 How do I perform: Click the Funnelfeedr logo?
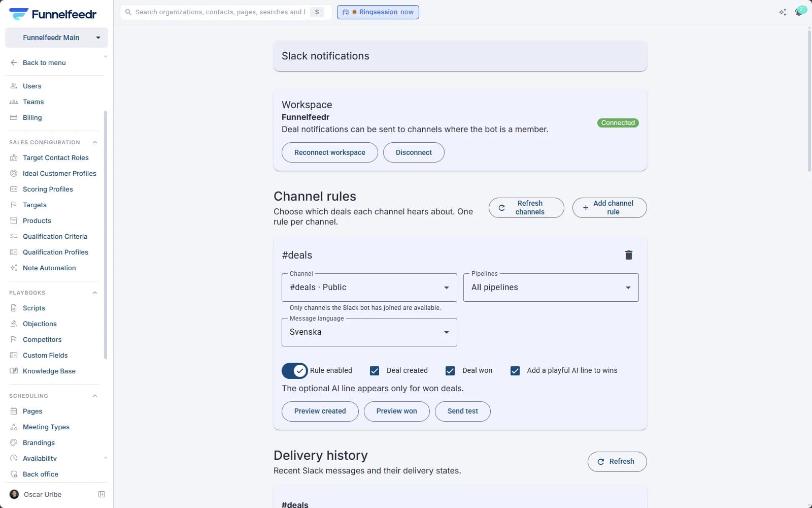pyautogui.click(x=53, y=14)
